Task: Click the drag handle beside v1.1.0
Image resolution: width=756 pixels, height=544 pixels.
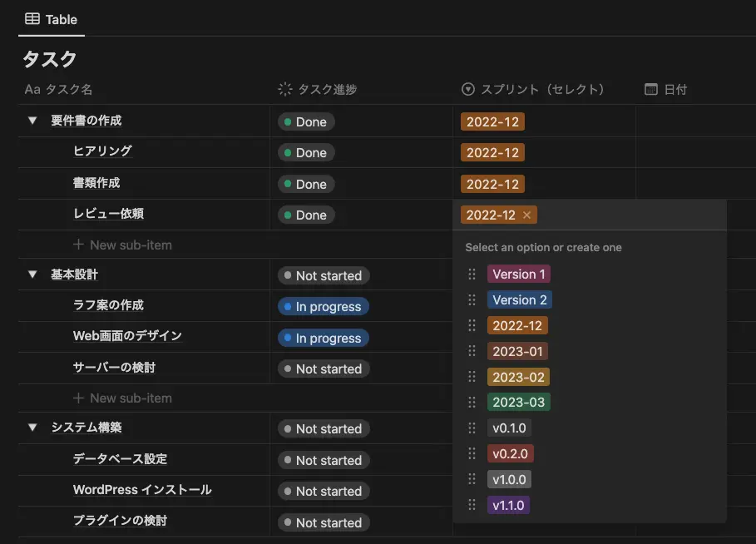Action: 472,505
